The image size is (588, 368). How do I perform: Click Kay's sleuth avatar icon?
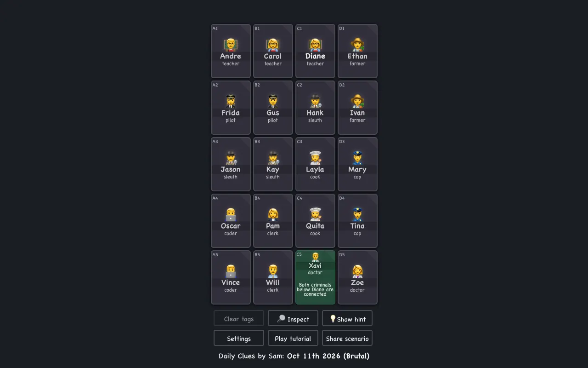[x=273, y=158]
